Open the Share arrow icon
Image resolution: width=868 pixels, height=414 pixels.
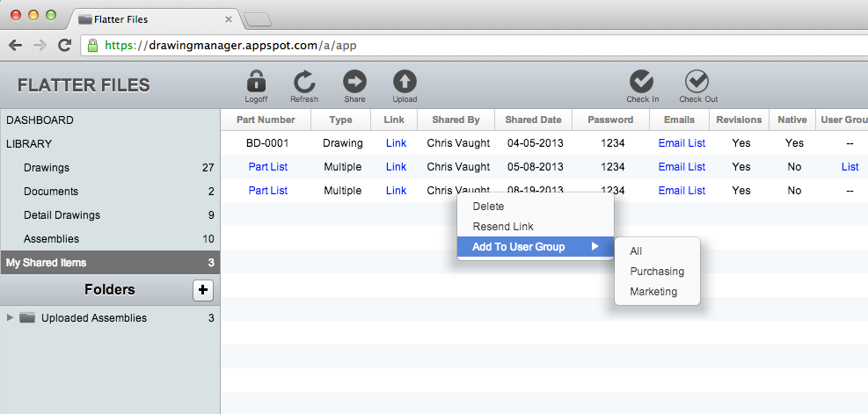354,82
